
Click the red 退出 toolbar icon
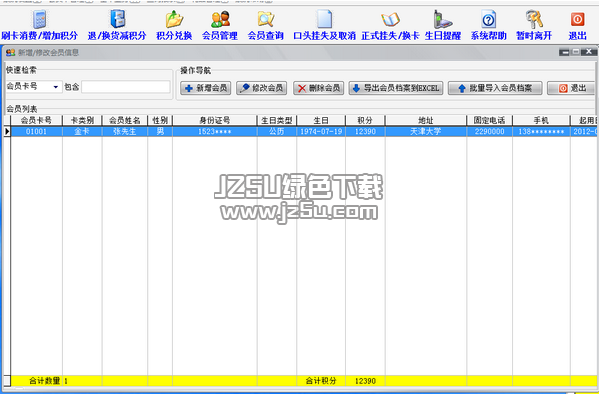tap(577, 19)
